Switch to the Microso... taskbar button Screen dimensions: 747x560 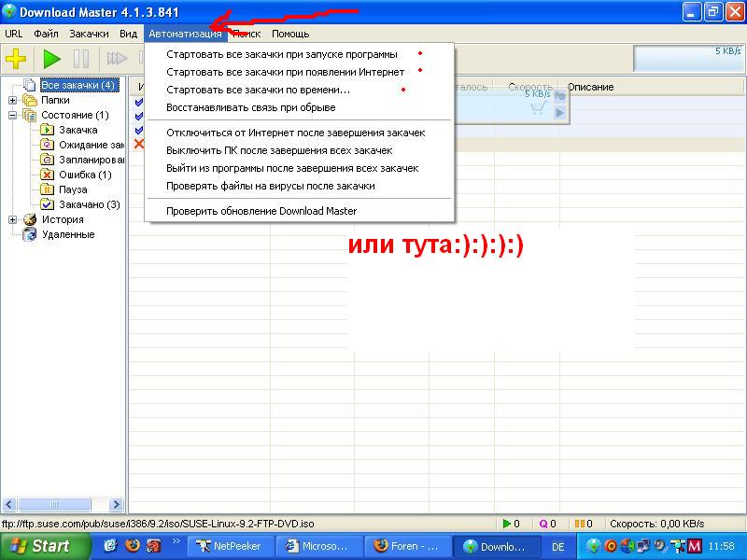[319, 546]
